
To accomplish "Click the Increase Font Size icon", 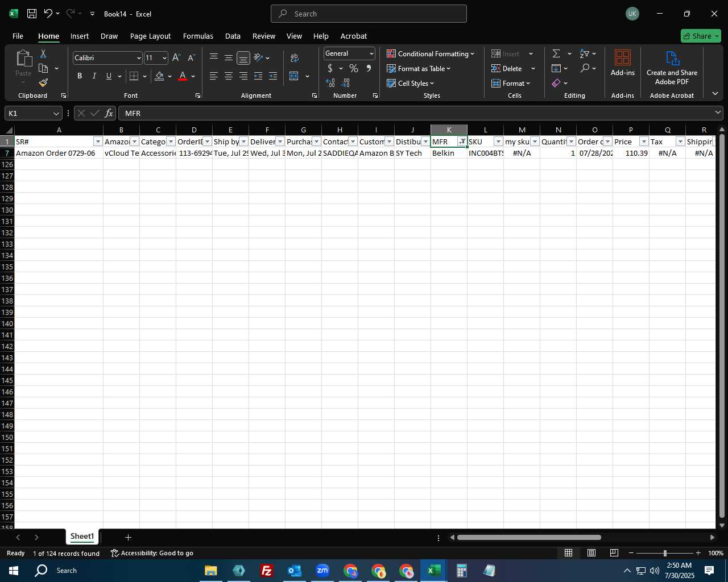I will click(x=176, y=57).
